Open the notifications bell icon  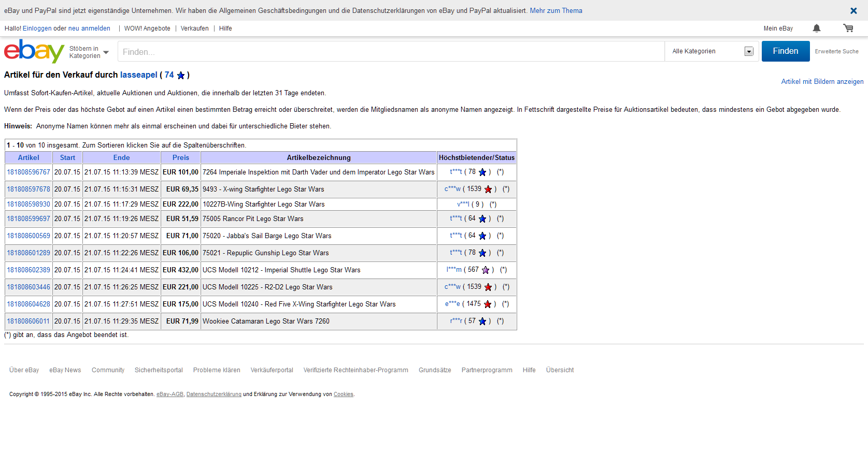tap(817, 28)
